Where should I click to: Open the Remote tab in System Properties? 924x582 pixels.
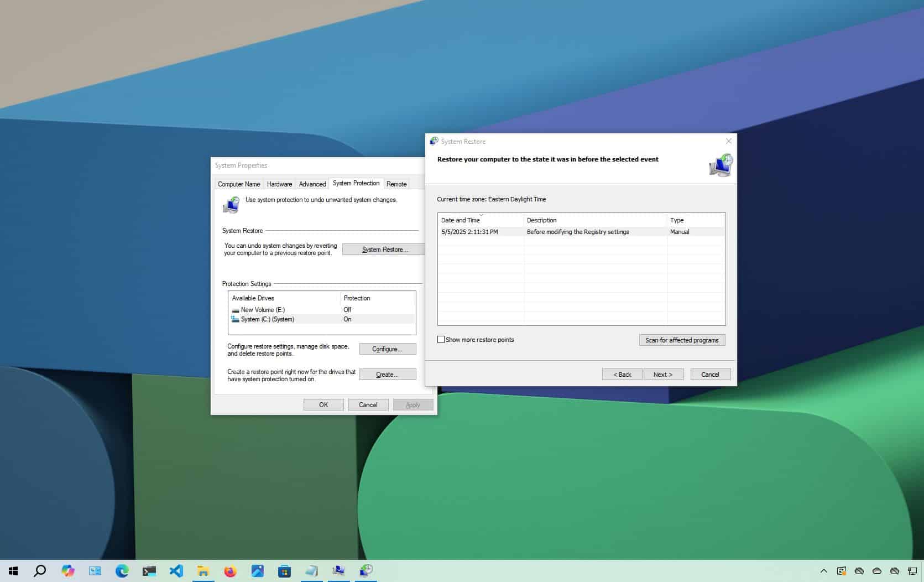coord(396,184)
